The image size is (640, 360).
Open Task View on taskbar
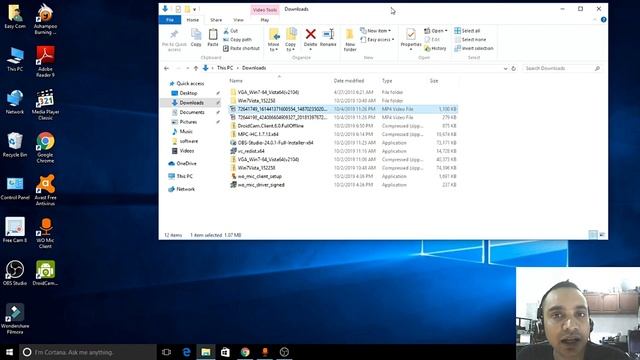click(166, 352)
